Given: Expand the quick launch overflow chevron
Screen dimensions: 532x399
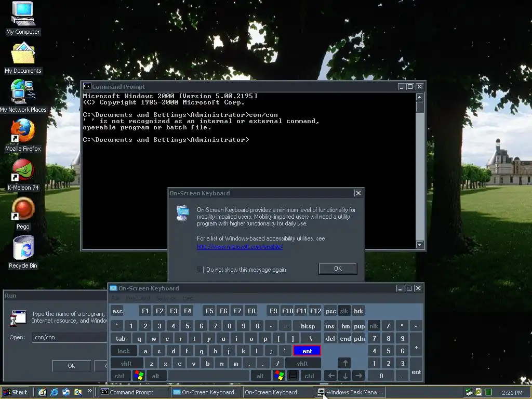Looking at the screenshot, I should (x=89, y=391).
